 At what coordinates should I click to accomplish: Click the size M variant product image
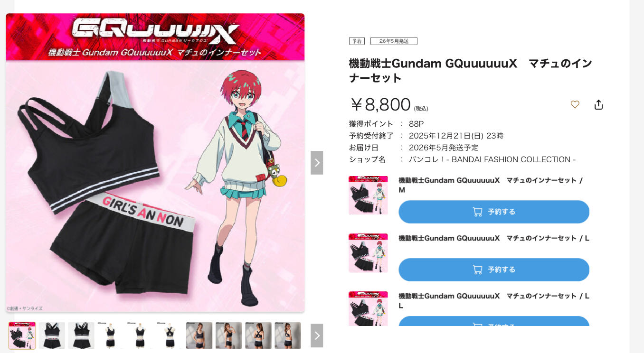[x=368, y=195]
